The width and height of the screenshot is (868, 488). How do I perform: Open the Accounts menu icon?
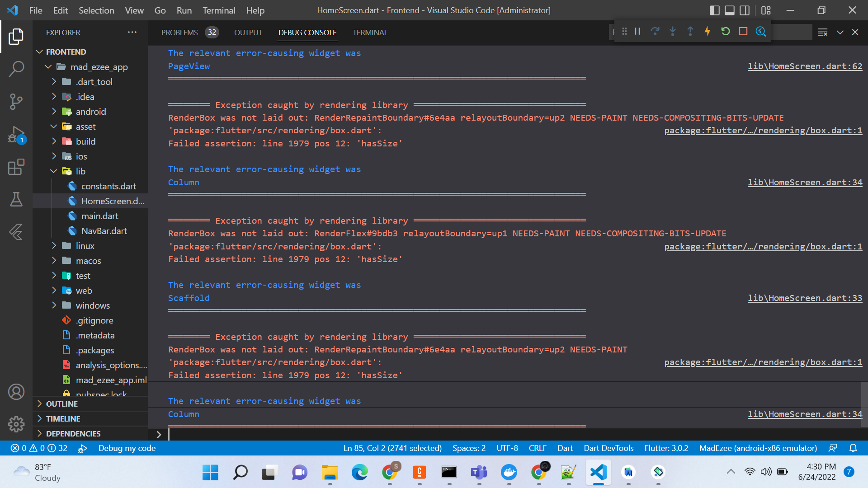[16, 392]
